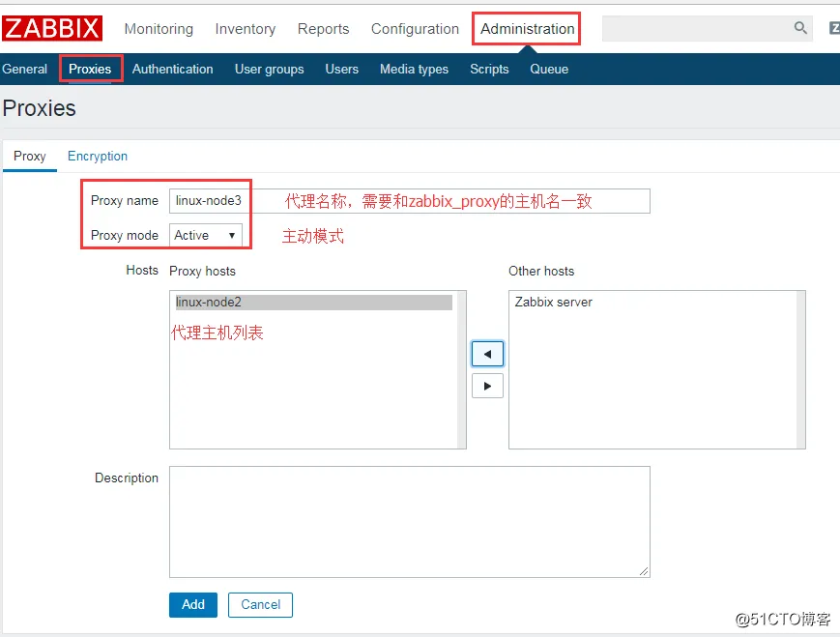Expand the Proxy mode dropdown
Screen dimensions: 840x637
point(206,235)
